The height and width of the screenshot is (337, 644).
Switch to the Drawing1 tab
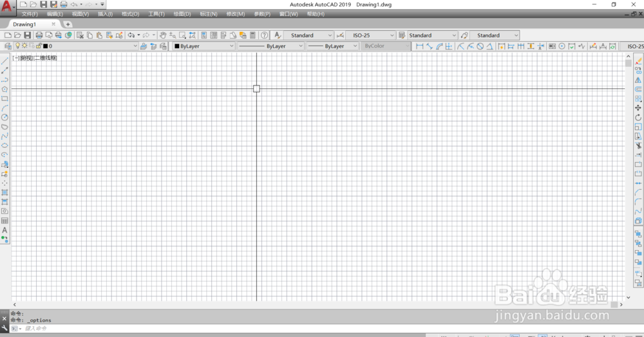[x=24, y=24]
